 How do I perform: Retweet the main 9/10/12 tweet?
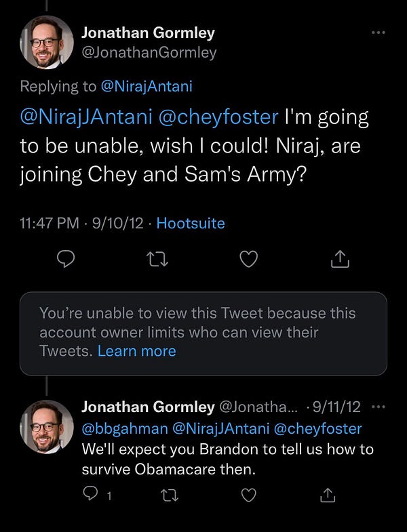point(157,258)
